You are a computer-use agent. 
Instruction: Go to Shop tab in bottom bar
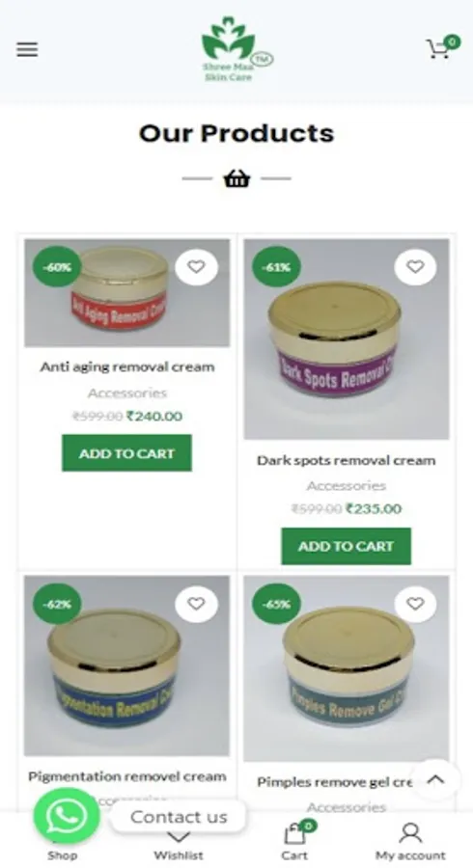pyautogui.click(x=62, y=854)
